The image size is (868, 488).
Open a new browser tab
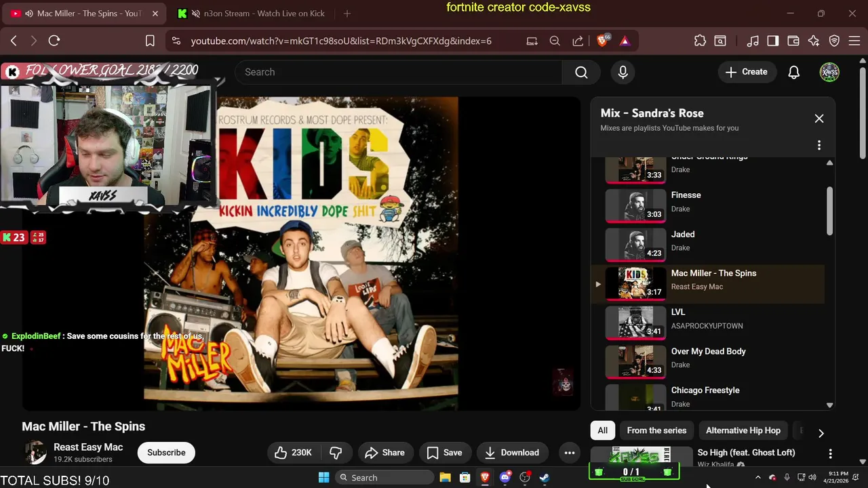(x=347, y=14)
